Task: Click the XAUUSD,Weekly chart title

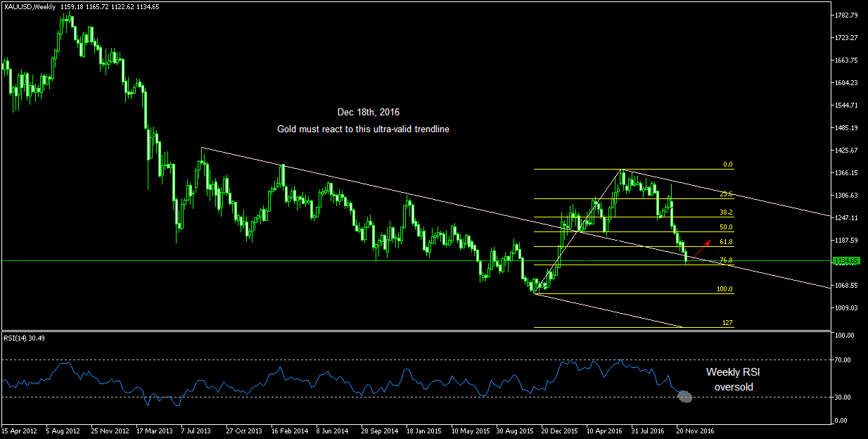Action: [x=29, y=6]
